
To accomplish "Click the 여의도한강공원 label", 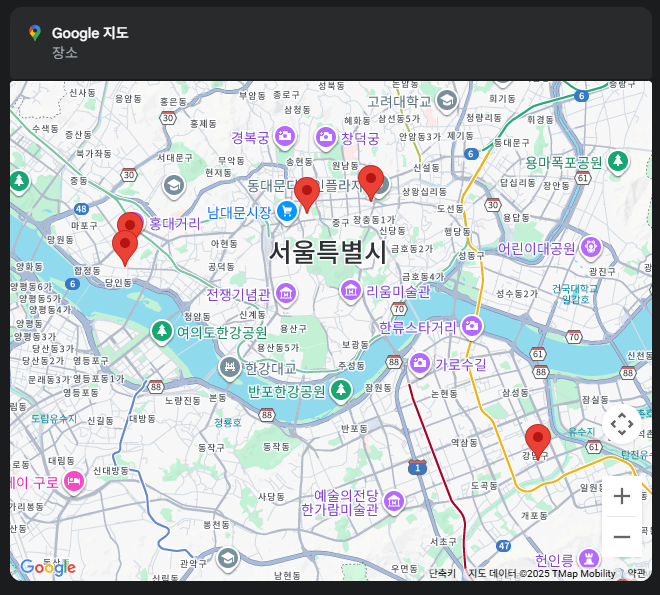I will pyautogui.click(x=222, y=332).
